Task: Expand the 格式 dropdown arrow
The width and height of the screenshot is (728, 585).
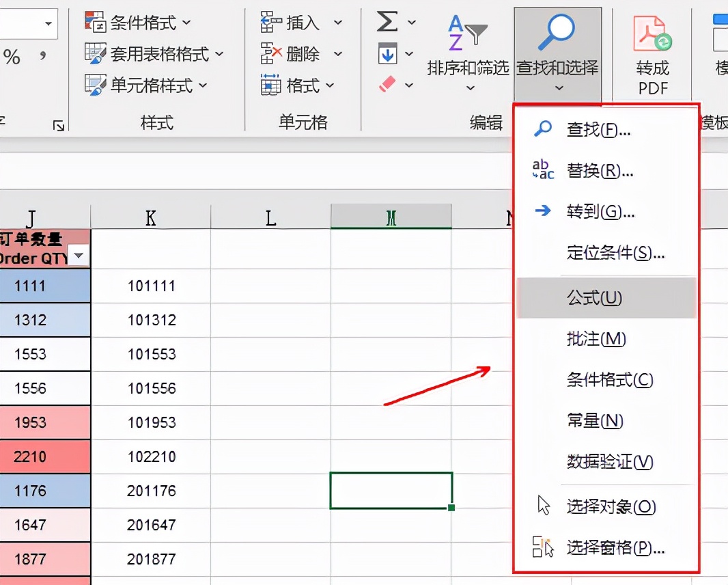Action: pos(330,85)
